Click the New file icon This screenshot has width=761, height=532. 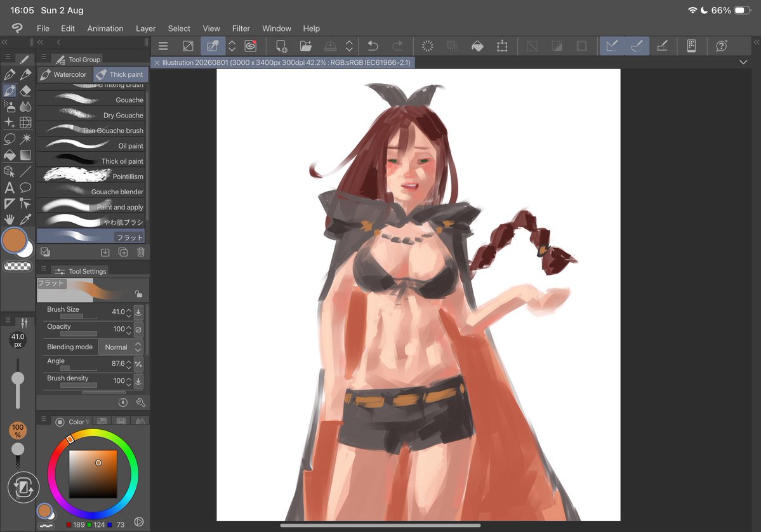tap(281, 46)
